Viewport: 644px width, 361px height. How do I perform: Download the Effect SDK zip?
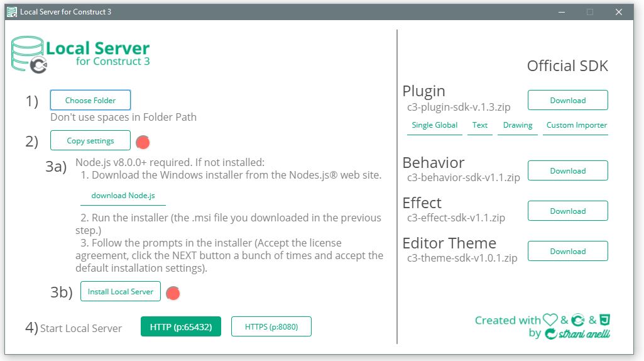(567, 211)
